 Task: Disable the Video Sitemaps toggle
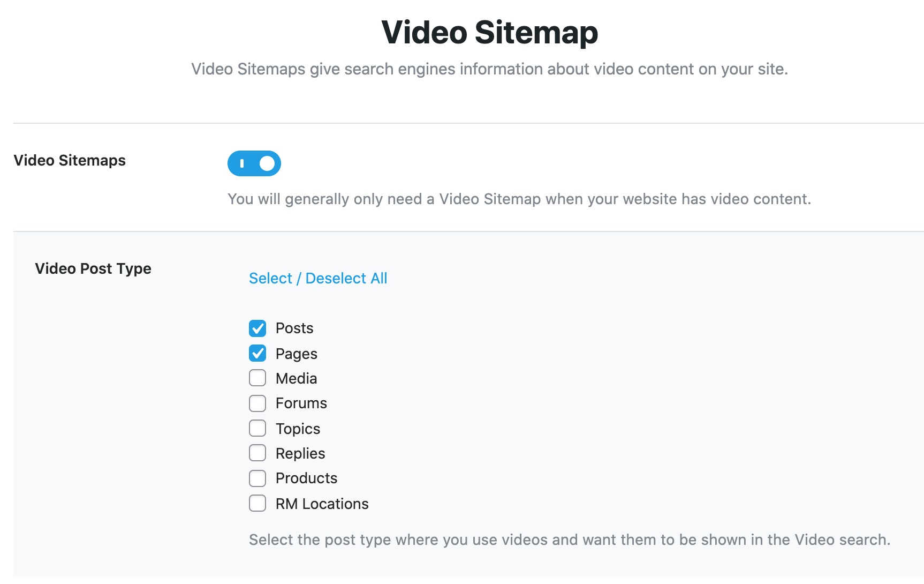[x=254, y=163]
